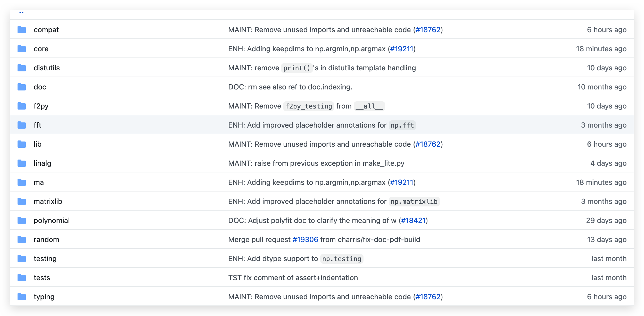Click the folder icon beside fft
Screen dimensions: 644x316
point(22,125)
